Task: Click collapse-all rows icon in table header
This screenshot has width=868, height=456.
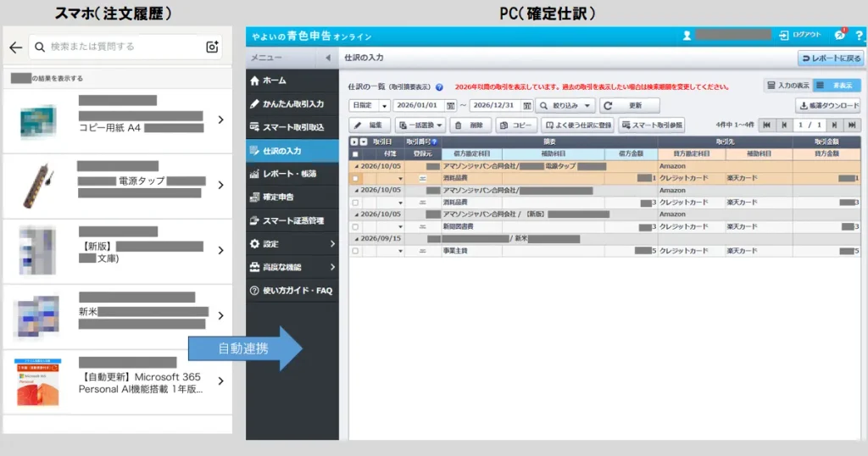Action: (x=363, y=142)
